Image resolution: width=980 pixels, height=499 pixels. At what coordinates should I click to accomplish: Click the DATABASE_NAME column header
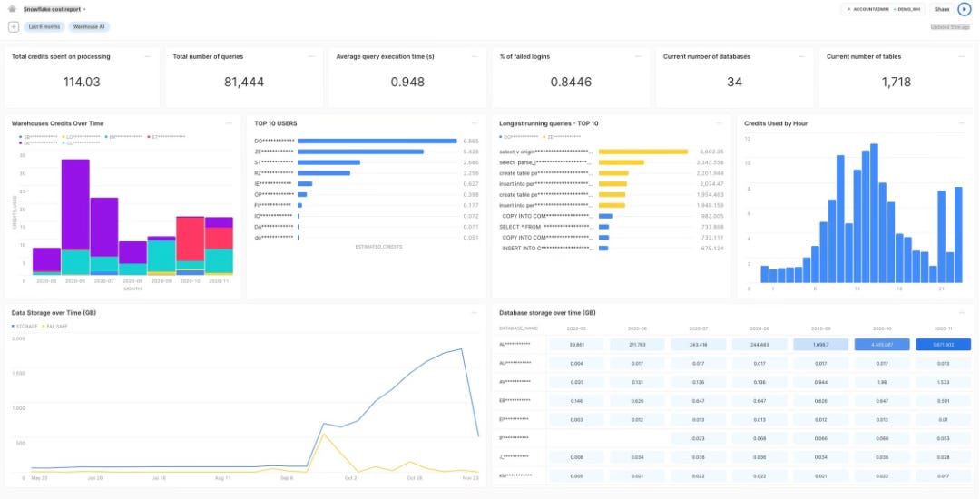(x=519, y=328)
